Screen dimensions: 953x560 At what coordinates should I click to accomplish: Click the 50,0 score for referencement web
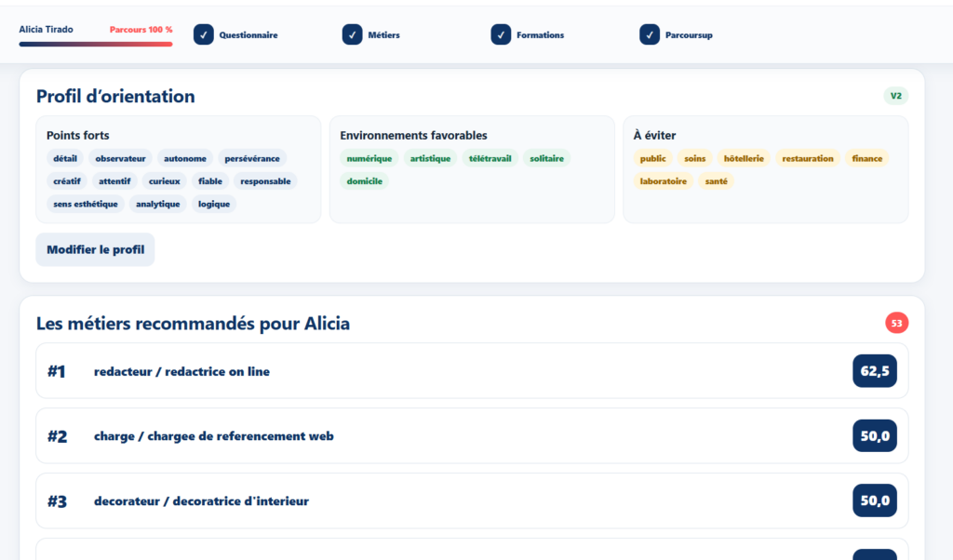click(x=875, y=436)
